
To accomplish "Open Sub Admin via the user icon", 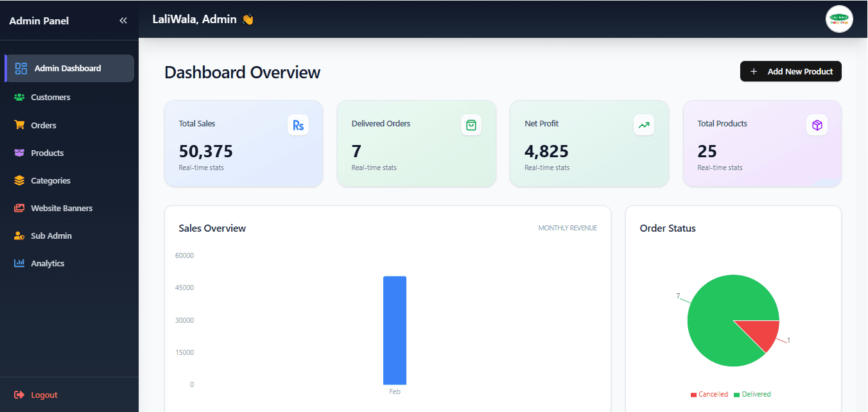I will tap(19, 236).
